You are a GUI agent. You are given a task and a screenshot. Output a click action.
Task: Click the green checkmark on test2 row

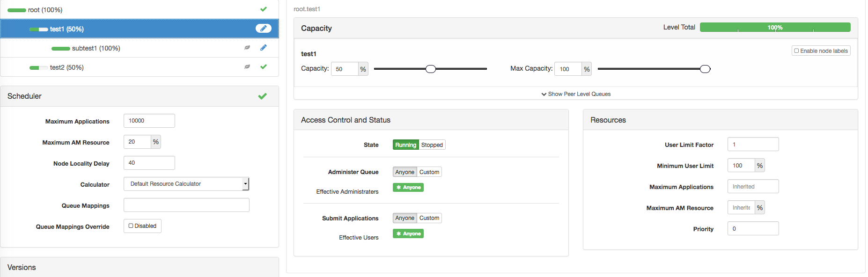pos(264,67)
